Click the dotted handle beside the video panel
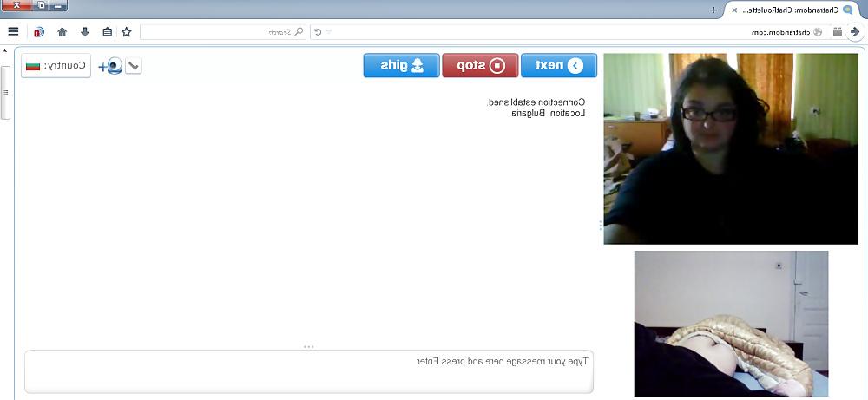 (x=600, y=226)
